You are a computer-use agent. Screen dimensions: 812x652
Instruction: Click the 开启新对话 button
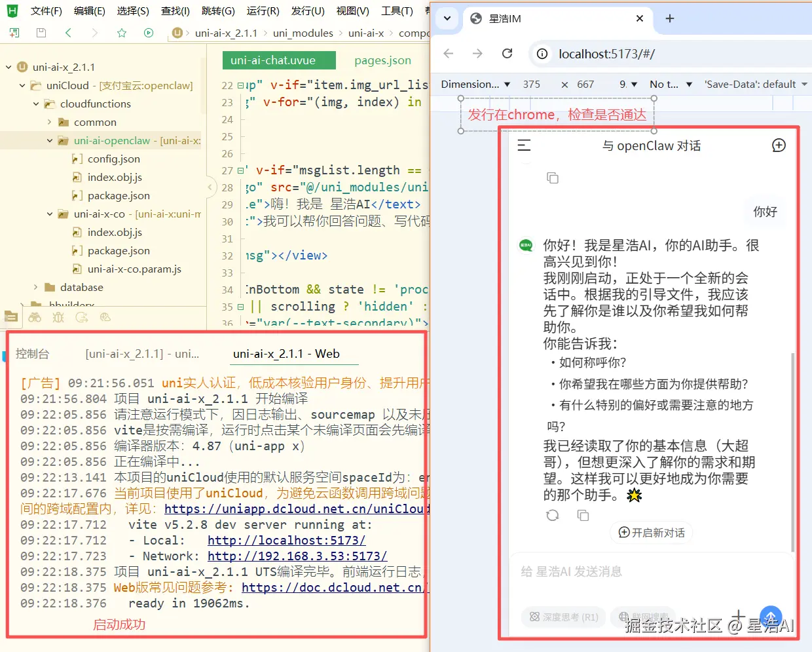click(x=652, y=533)
